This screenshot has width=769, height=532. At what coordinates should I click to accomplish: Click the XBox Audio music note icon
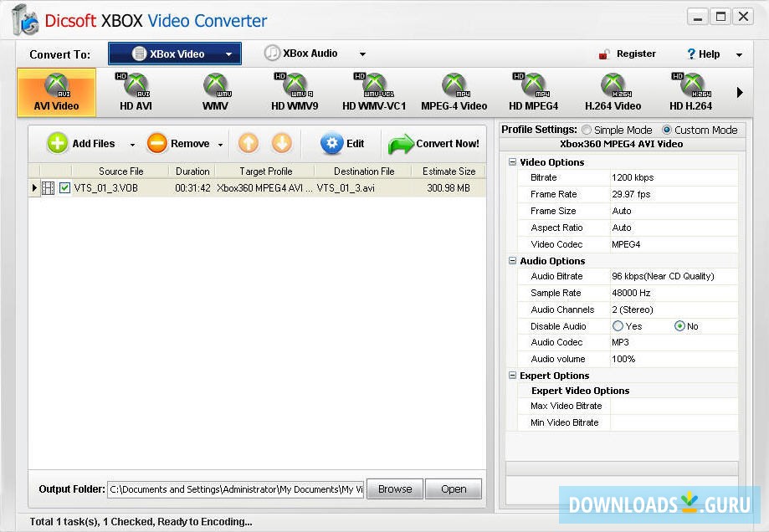(272, 53)
